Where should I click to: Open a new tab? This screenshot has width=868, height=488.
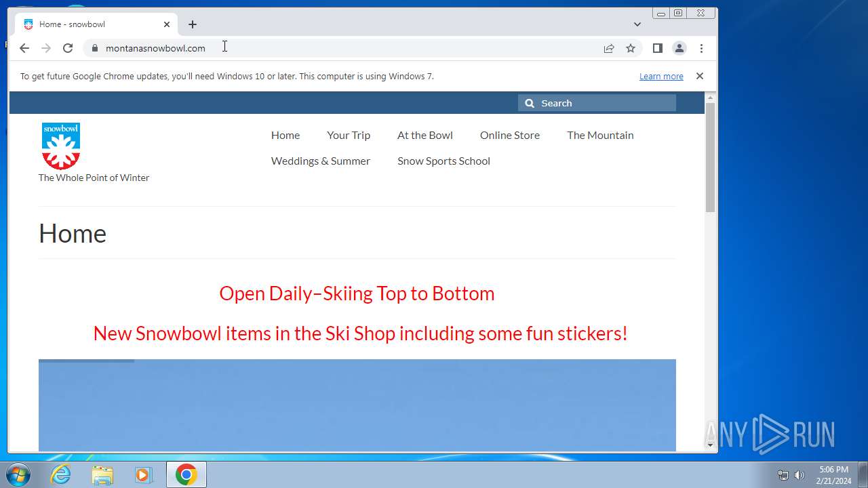193,24
